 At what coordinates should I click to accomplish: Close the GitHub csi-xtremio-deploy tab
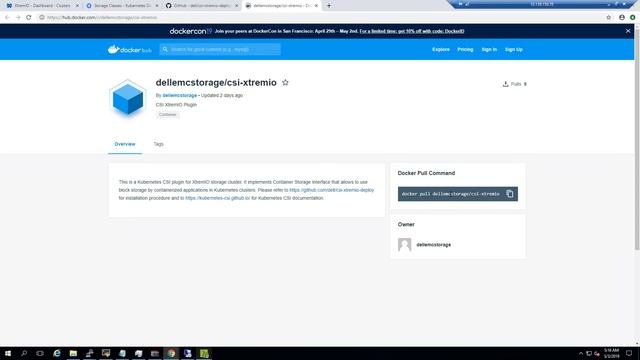click(x=236, y=6)
